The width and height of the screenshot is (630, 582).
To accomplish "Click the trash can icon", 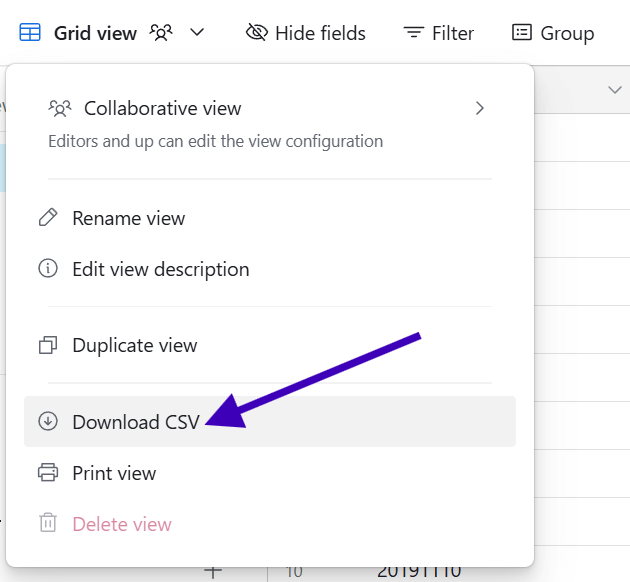I will coord(48,523).
